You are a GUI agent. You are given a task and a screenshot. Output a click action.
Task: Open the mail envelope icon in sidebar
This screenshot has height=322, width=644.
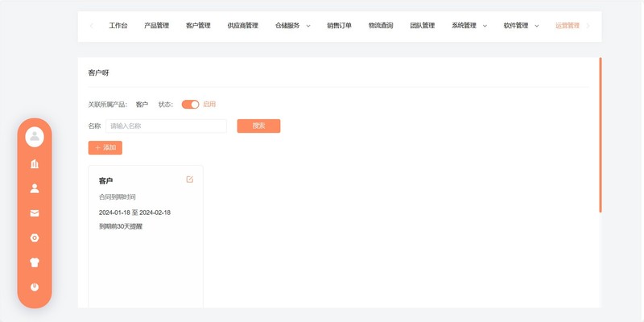[35, 213]
